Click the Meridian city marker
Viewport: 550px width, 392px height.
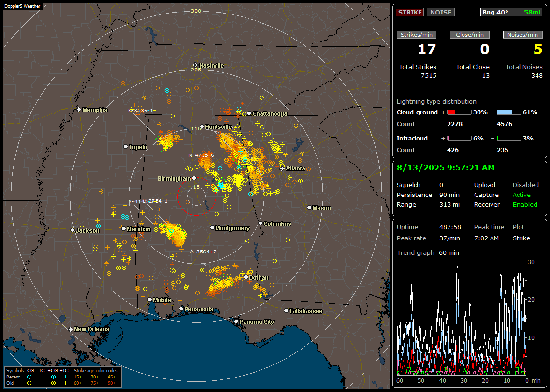click(x=123, y=228)
